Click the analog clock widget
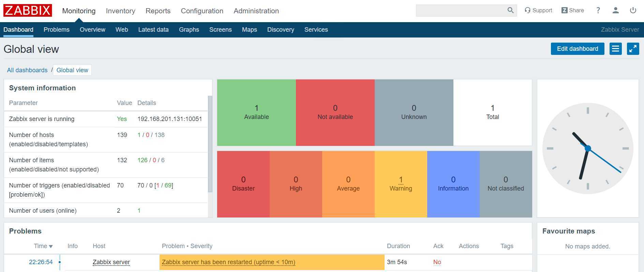The width and height of the screenshot is (644, 272). coord(587,149)
